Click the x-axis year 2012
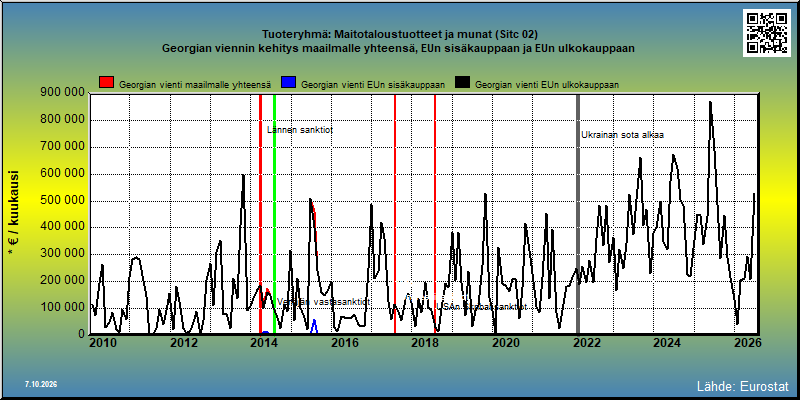 (x=184, y=343)
